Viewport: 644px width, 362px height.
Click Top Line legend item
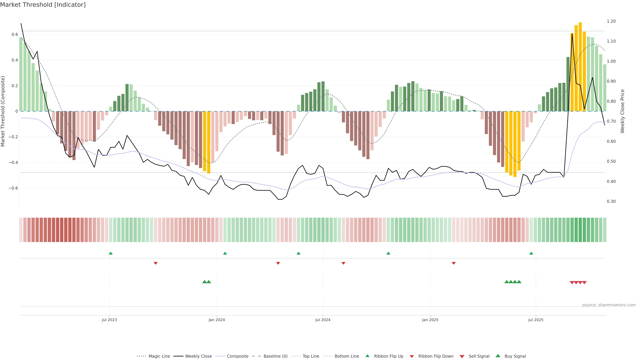click(x=311, y=356)
